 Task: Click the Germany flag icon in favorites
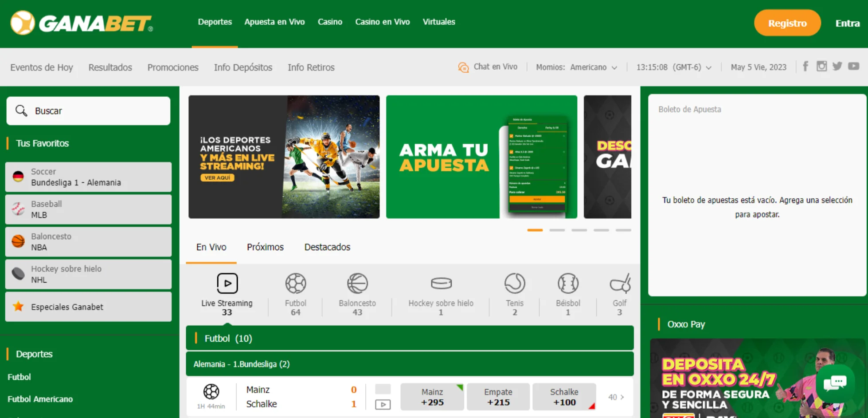coord(18,177)
